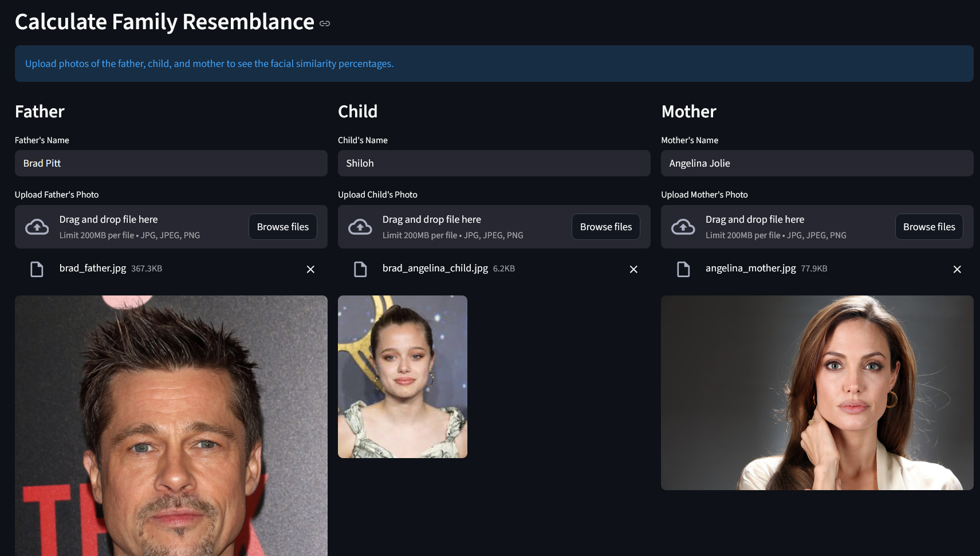Screen dimensions: 980x556
Task: Focus the Mother's Name text field
Action: click(817, 163)
